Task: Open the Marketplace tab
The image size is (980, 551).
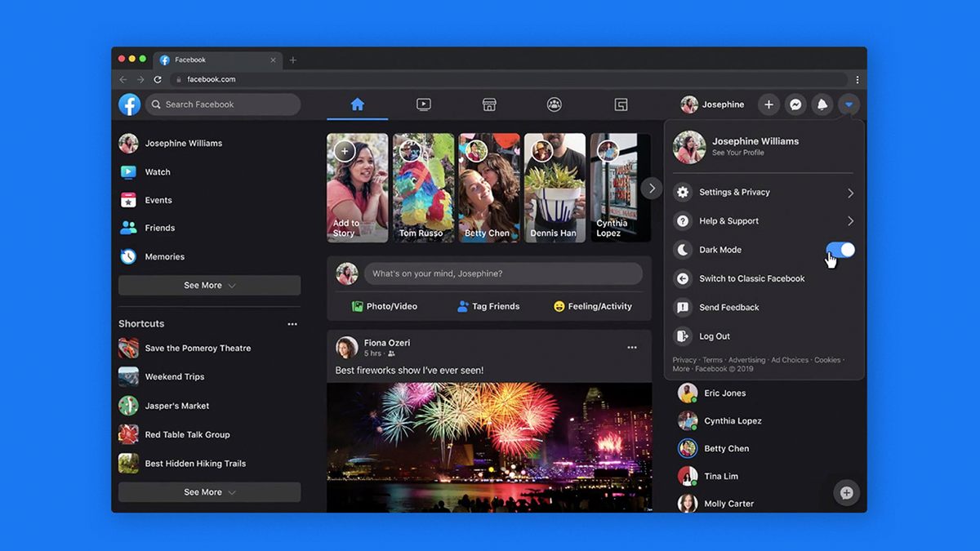Action: coord(489,104)
